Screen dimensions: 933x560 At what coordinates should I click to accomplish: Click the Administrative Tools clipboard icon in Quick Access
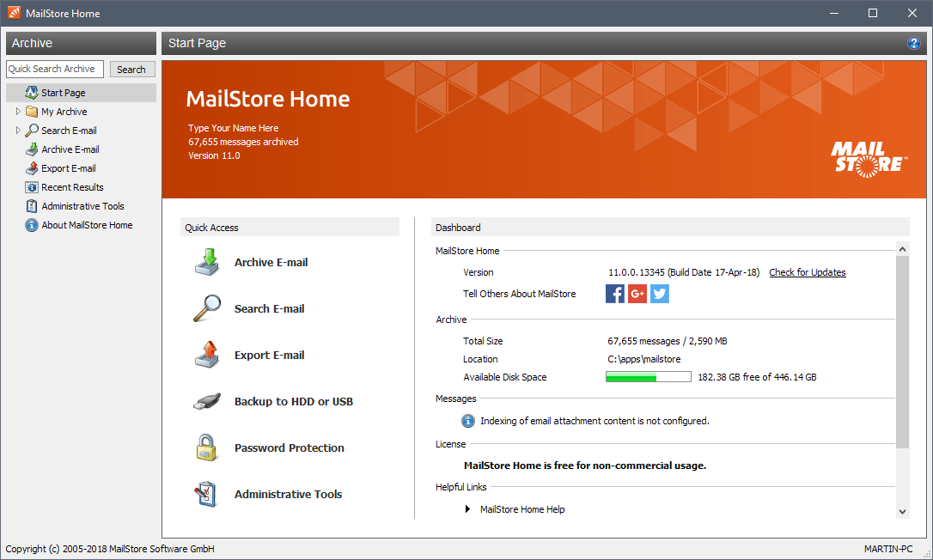click(x=206, y=495)
